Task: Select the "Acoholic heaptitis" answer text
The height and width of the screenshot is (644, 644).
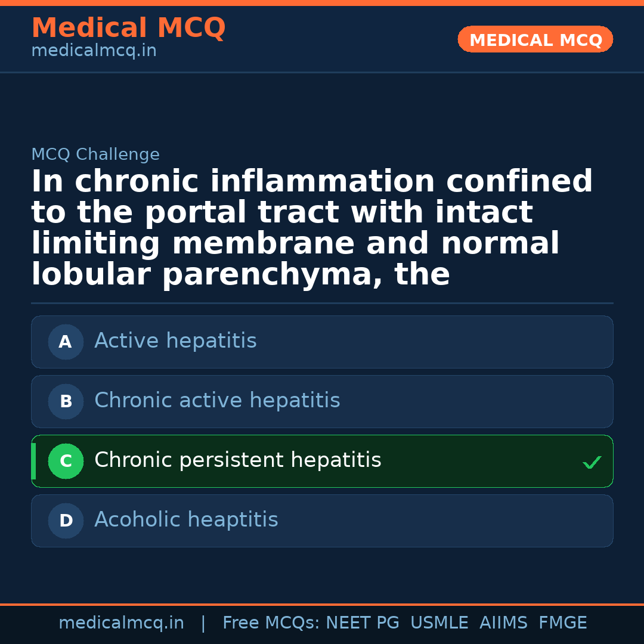Action: point(186,520)
